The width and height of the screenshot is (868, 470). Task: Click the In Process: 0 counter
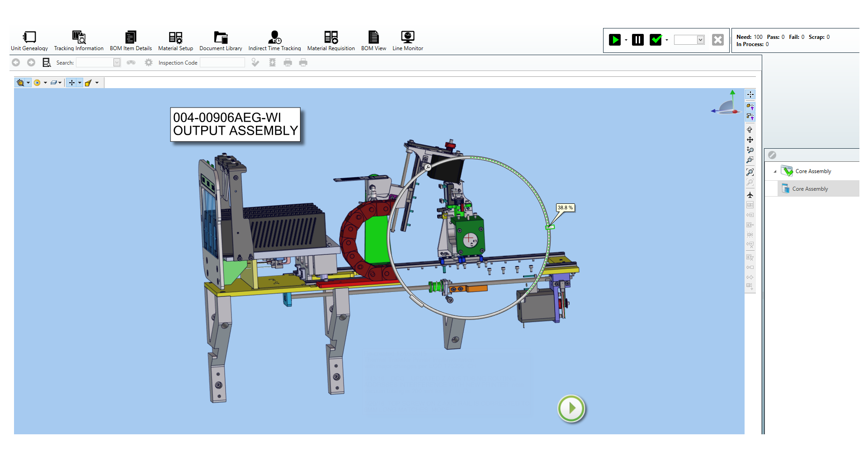click(753, 44)
